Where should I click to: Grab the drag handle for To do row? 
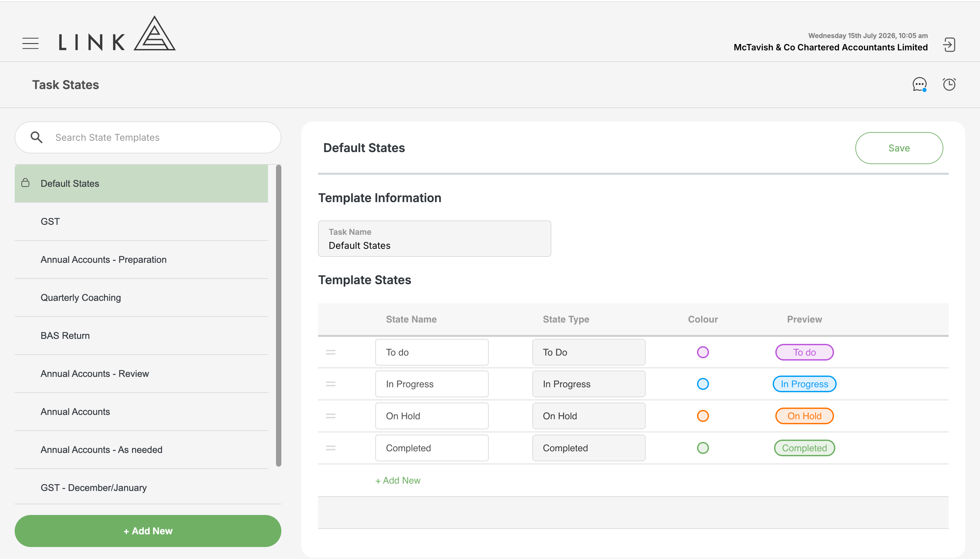pos(331,352)
